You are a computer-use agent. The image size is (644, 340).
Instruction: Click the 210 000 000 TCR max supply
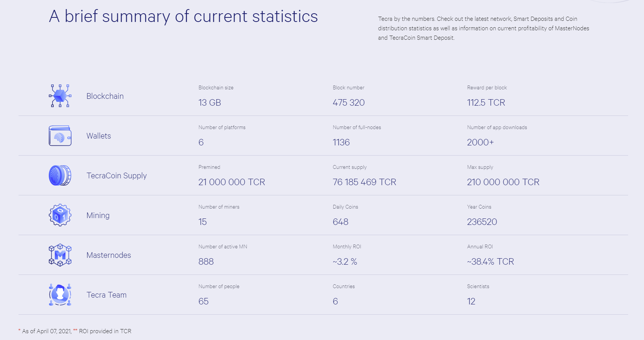coord(503,182)
